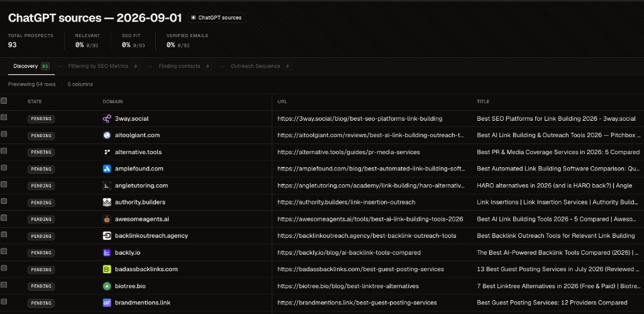Click PENDING badge in brandmentions.link row

pos(41,303)
